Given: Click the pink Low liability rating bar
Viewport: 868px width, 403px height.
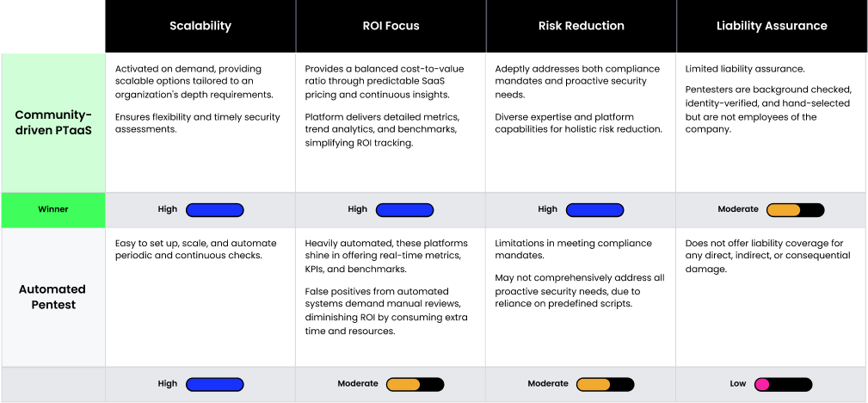Looking at the screenshot, I should point(783,384).
